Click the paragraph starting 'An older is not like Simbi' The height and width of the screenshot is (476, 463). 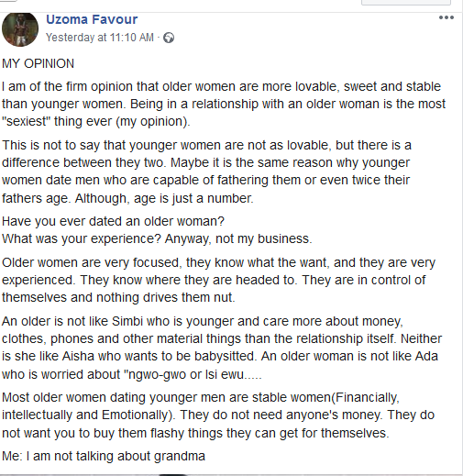(x=222, y=348)
